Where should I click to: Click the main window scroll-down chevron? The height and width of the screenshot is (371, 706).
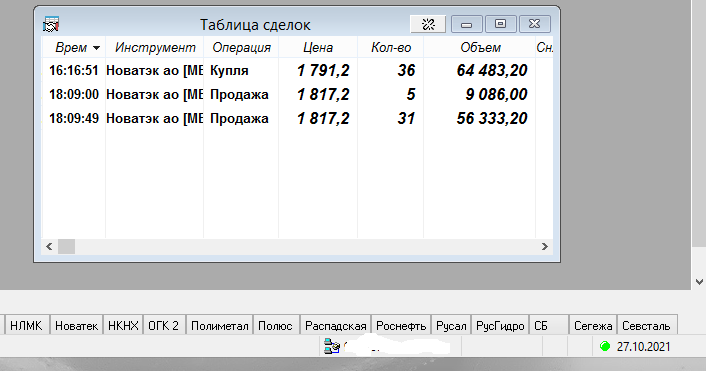coord(699,282)
